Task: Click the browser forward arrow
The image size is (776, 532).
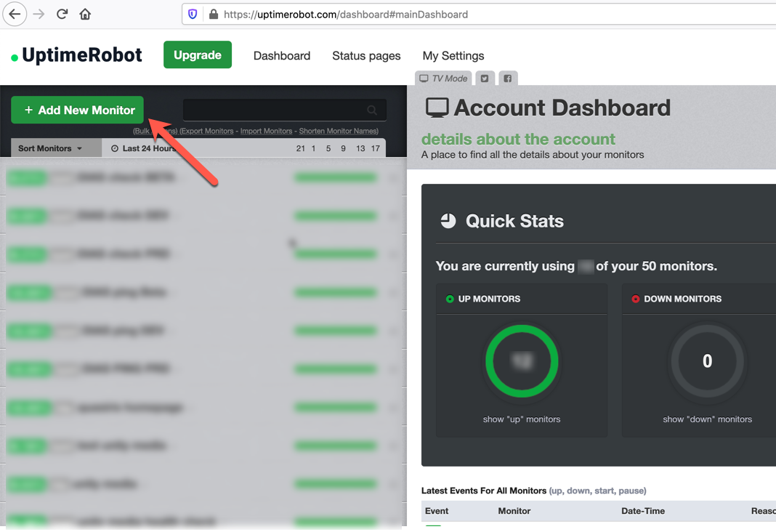Action: point(39,14)
